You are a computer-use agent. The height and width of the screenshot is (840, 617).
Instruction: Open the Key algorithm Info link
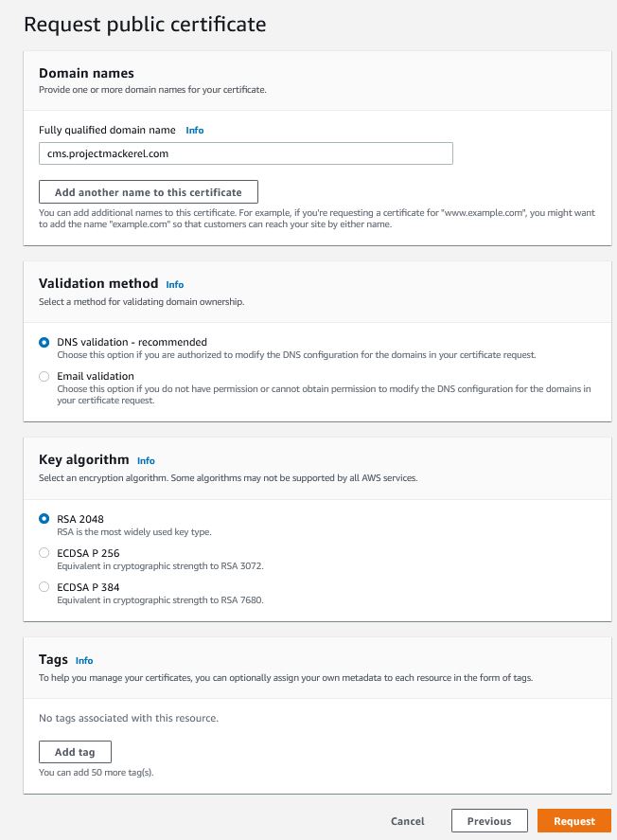click(146, 461)
